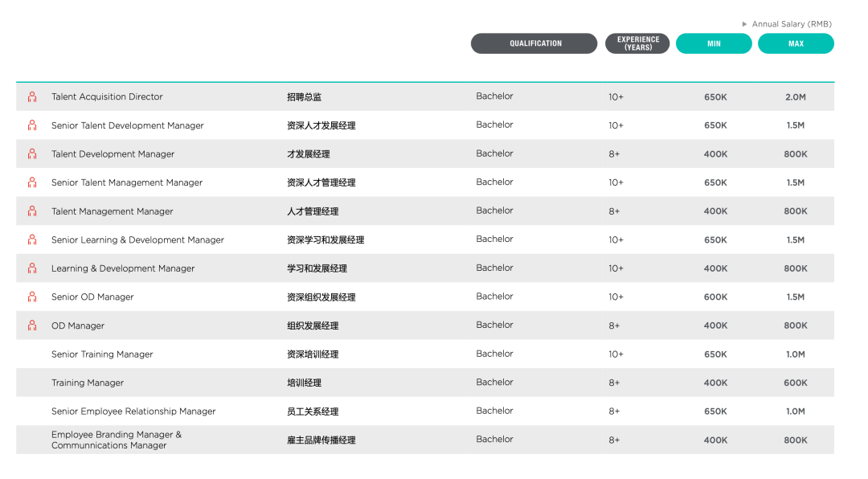Select the Chinese title 雇主品牌传播经理
The width and height of the screenshot is (868, 479).
coord(321,440)
